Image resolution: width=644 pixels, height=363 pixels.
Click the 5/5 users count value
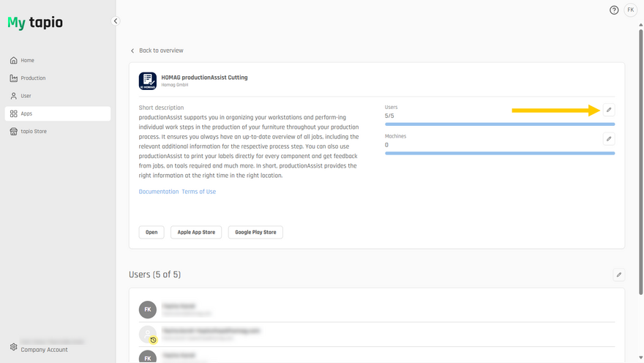coord(389,116)
